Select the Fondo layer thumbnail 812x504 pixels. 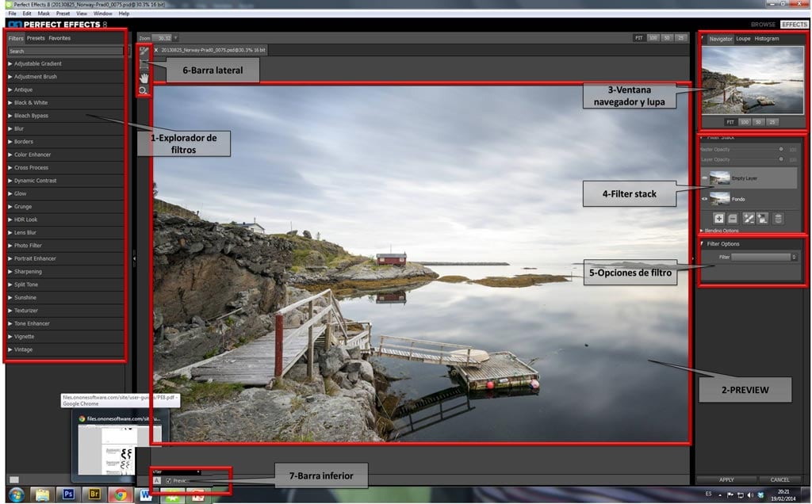click(x=720, y=199)
